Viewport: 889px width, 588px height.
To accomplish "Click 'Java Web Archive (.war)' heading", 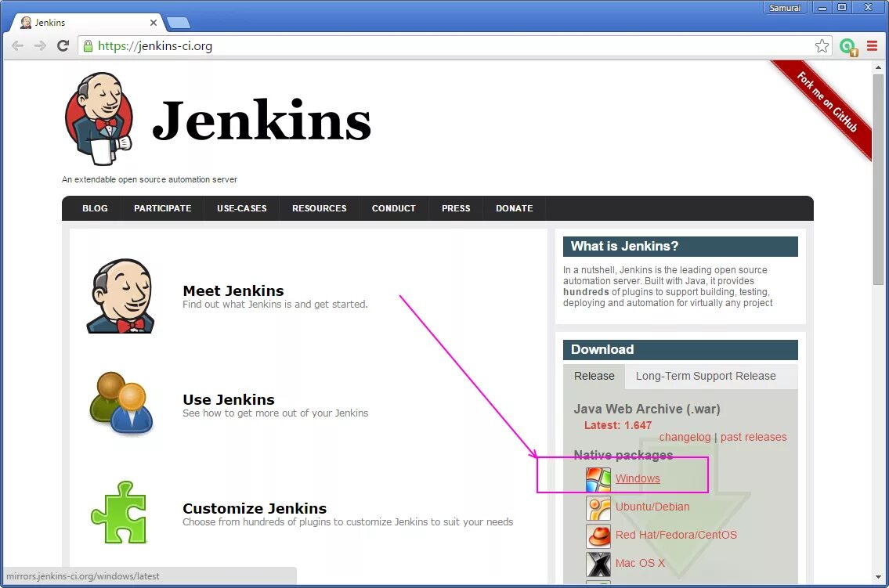I will click(x=647, y=409).
